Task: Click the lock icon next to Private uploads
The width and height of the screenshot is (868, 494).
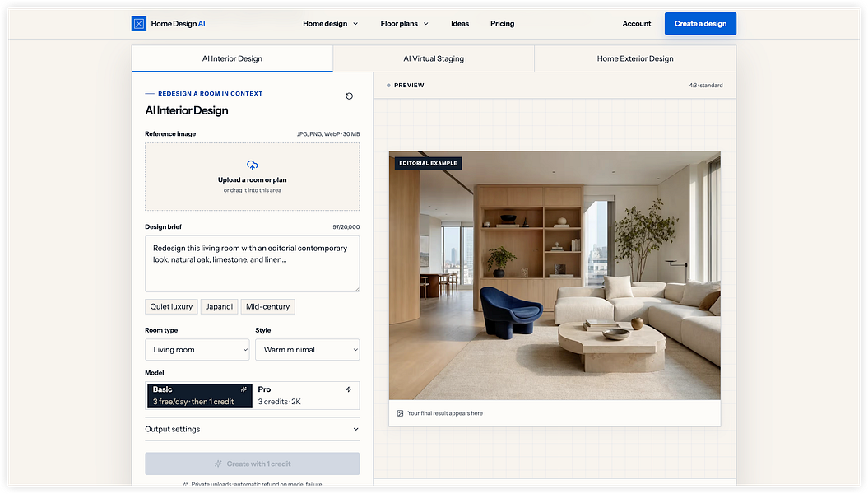Action: pyautogui.click(x=186, y=484)
